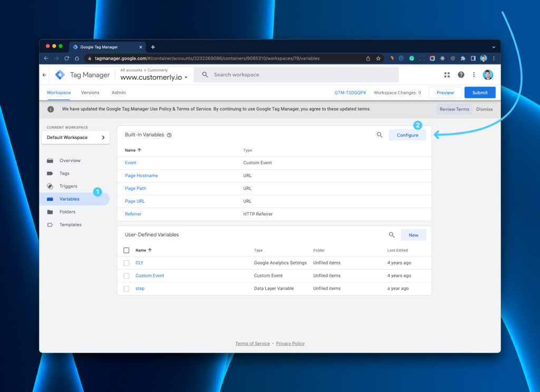Viewport: 540px width, 392px height.
Task: Click the browser forward arrow
Action: tap(56, 58)
